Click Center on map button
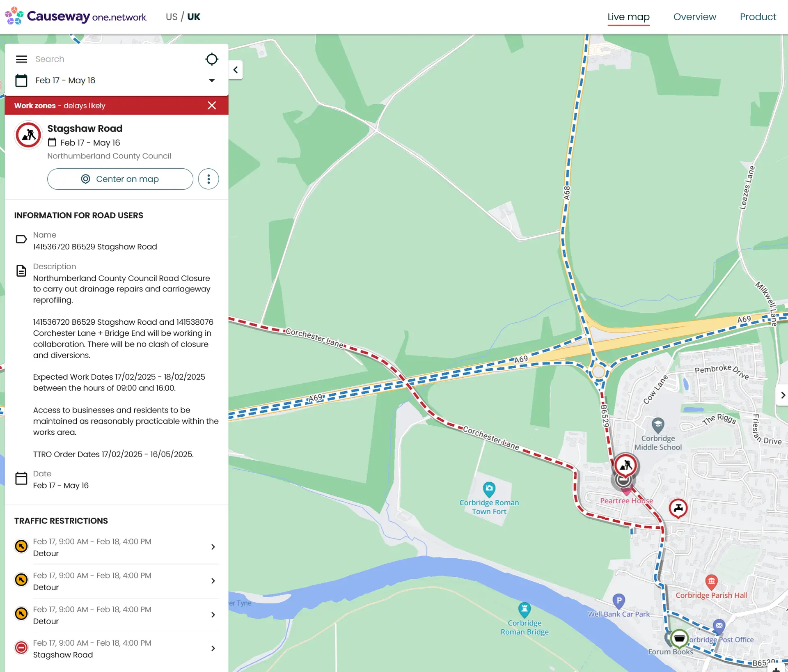Screen dimensions: 788x672 tap(120, 179)
